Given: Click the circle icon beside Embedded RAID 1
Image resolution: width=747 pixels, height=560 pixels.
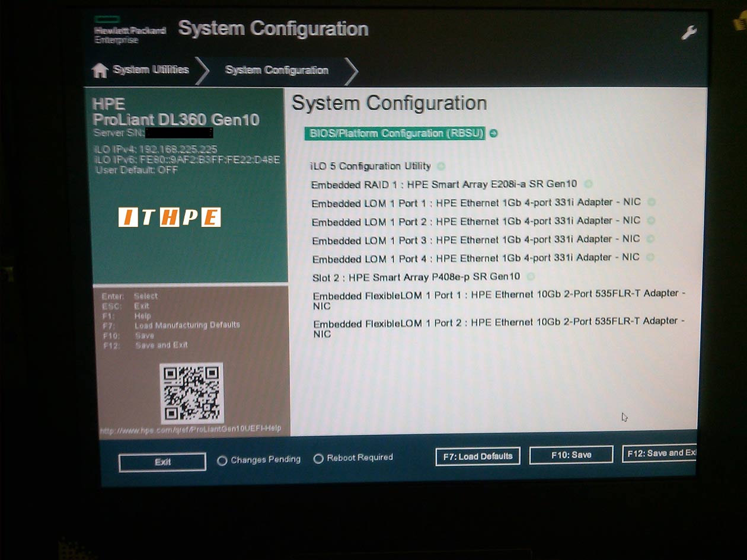Looking at the screenshot, I should [x=588, y=184].
